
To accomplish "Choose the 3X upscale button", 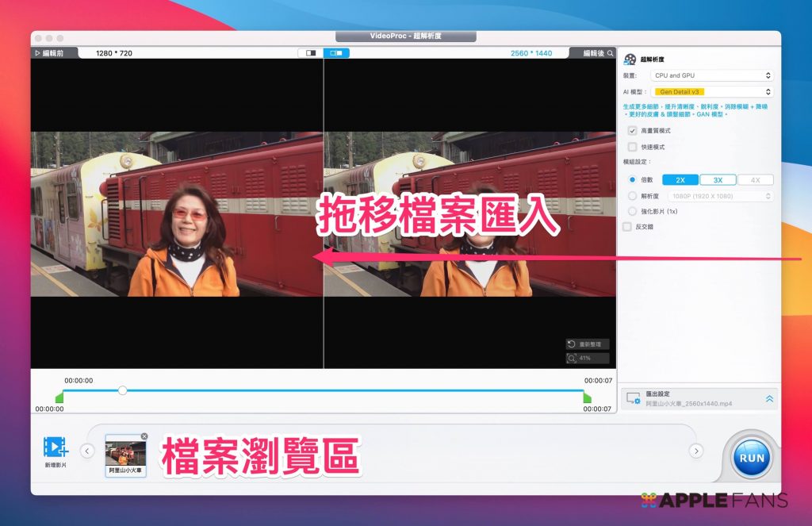I will 718,180.
